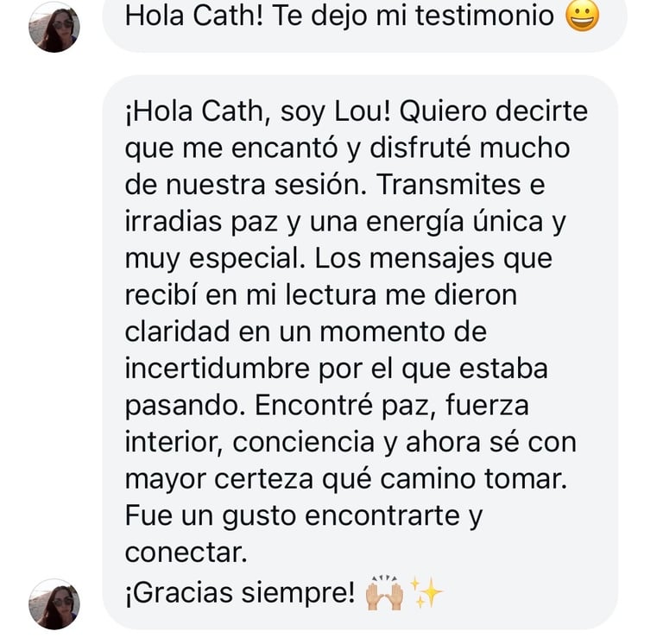Click the line 'interior, conciencia y ahora sé con'
Screen dimensions: 663x644
coord(350,443)
